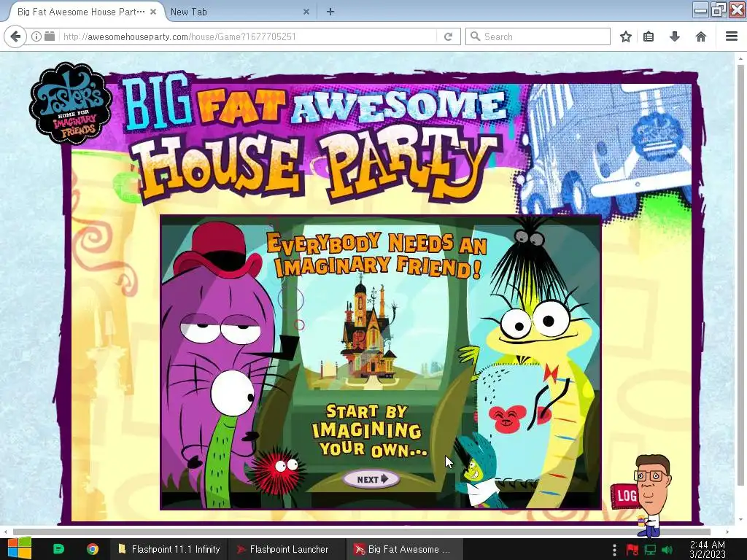
Task: Click the horizontal page scrollbar
Action: (x=362, y=532)
